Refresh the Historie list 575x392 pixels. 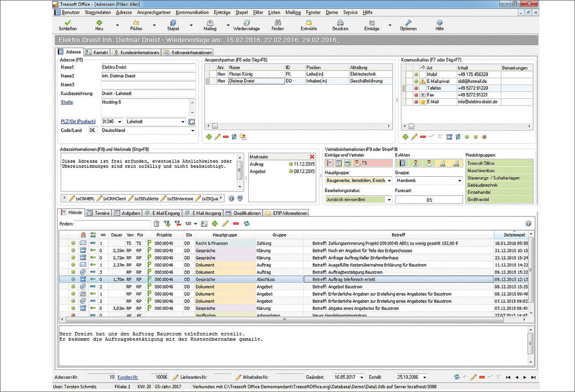coord(246,224)
